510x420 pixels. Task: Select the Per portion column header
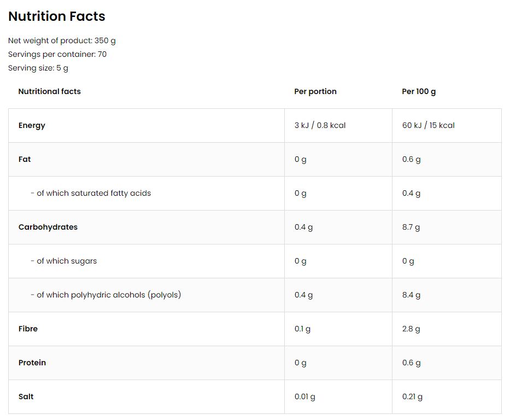click(315, 91)
